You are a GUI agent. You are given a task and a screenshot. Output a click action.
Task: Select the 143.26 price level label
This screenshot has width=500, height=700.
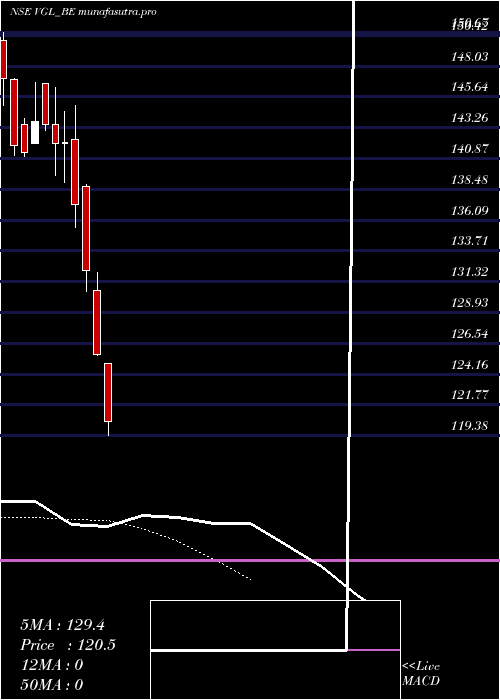coord(470,118)
